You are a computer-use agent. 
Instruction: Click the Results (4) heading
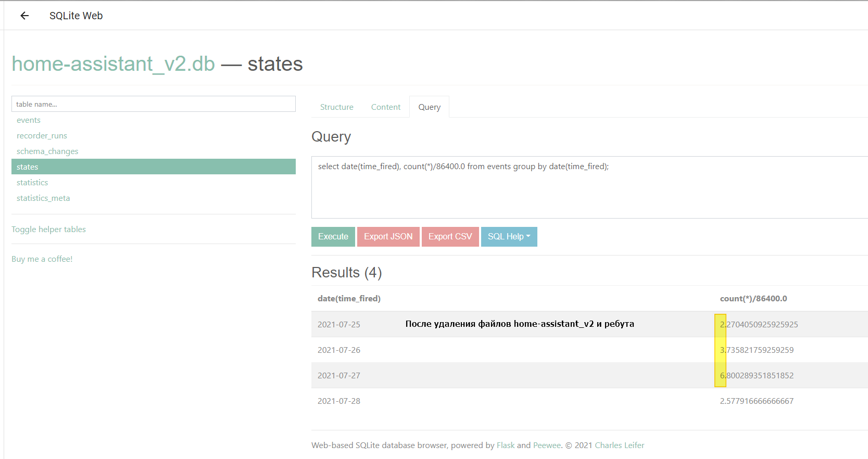coord(347,273)
